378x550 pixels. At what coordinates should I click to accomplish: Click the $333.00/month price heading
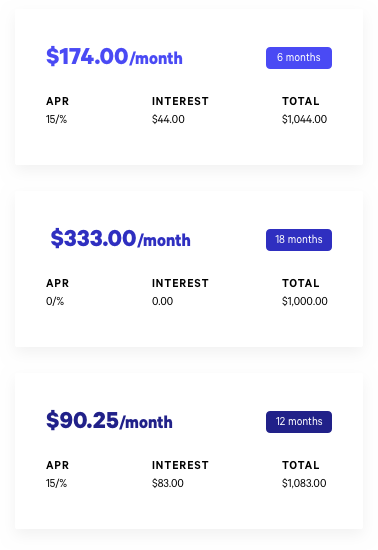[120, 239]
